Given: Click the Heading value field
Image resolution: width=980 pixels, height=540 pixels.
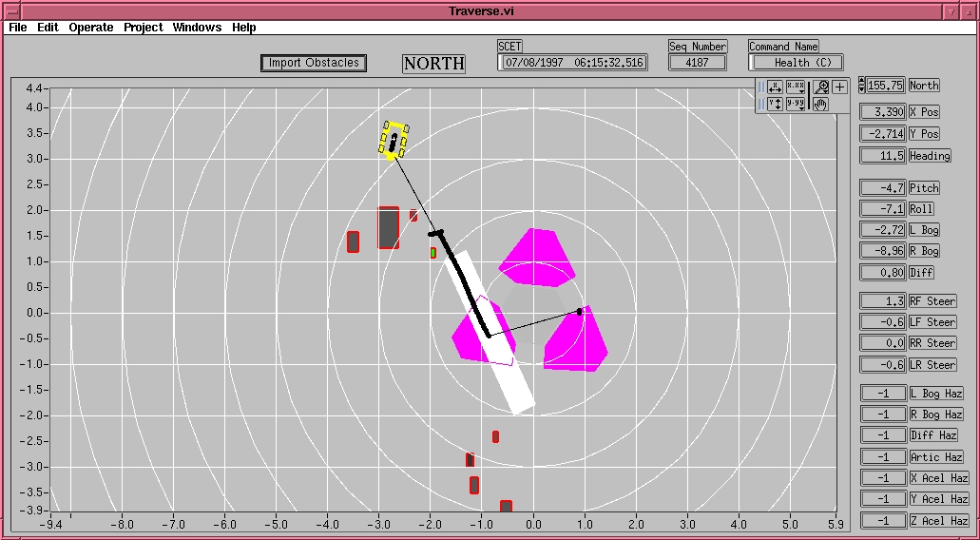Looking at the screenshot, I should tap(881, 156).
